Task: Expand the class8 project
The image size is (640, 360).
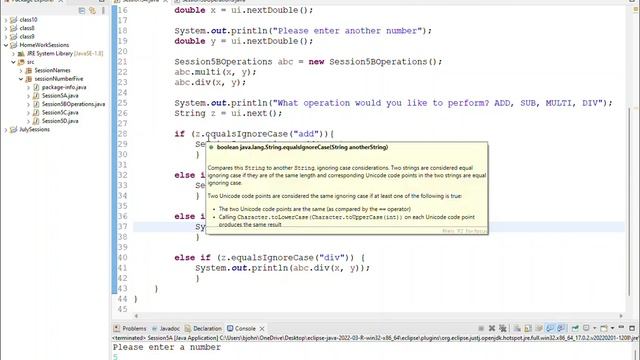Action: (6, 28)
